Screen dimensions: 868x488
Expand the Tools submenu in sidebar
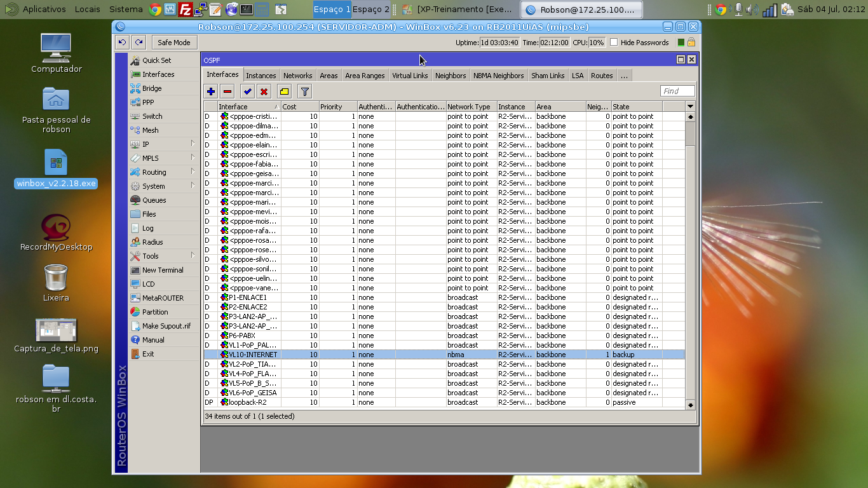pyautogui.click(x=164, y=256)
